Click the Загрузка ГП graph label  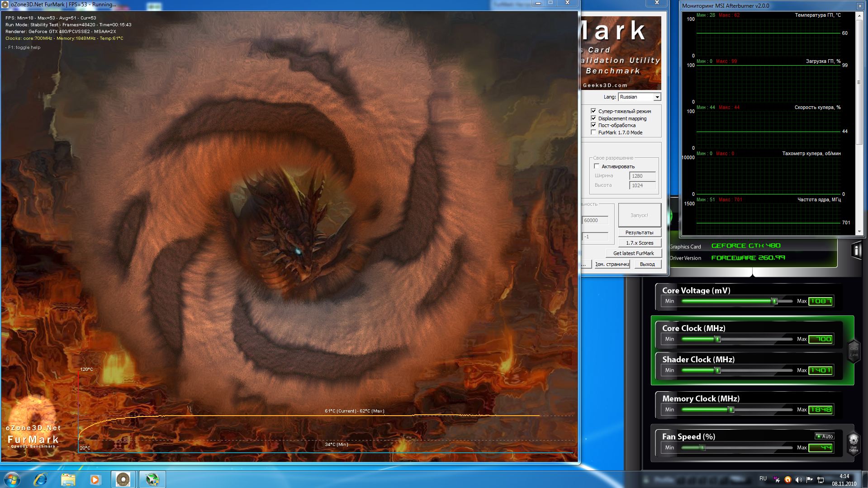tap(823, 61)
